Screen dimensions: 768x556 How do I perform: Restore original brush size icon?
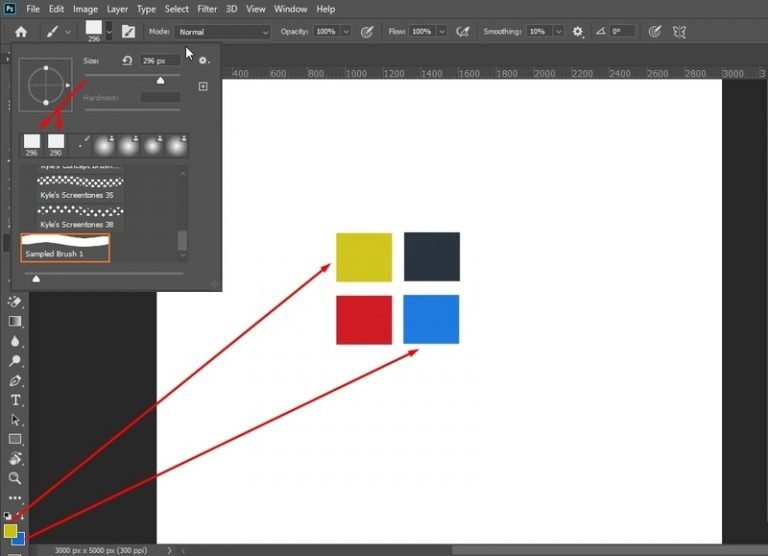coord(127,60)
